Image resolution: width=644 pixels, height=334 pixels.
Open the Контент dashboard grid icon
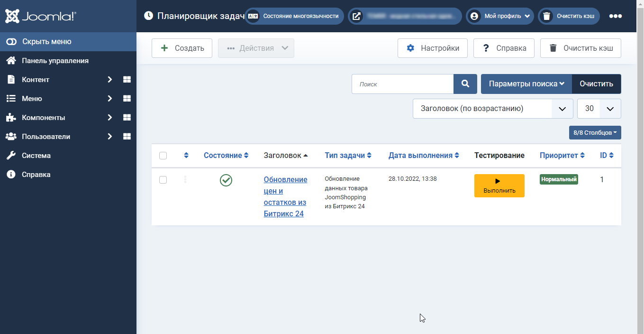pos(126,79)
